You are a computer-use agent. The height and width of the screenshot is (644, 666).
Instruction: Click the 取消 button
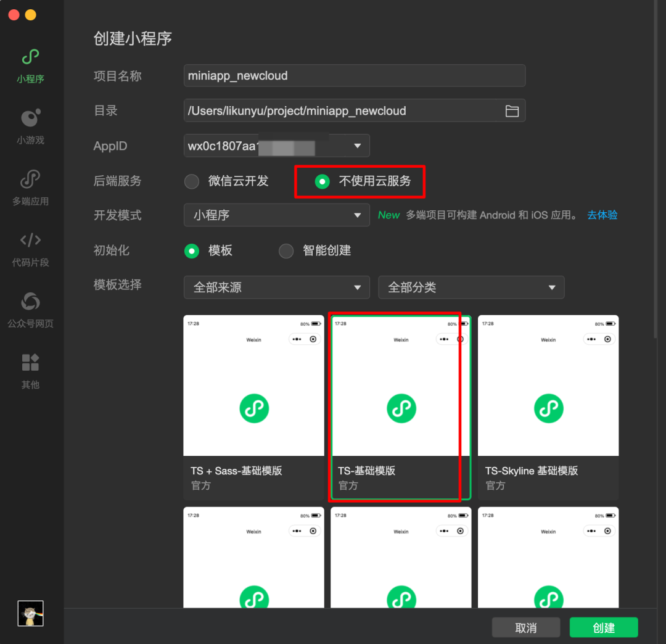[x=526, y=627]
